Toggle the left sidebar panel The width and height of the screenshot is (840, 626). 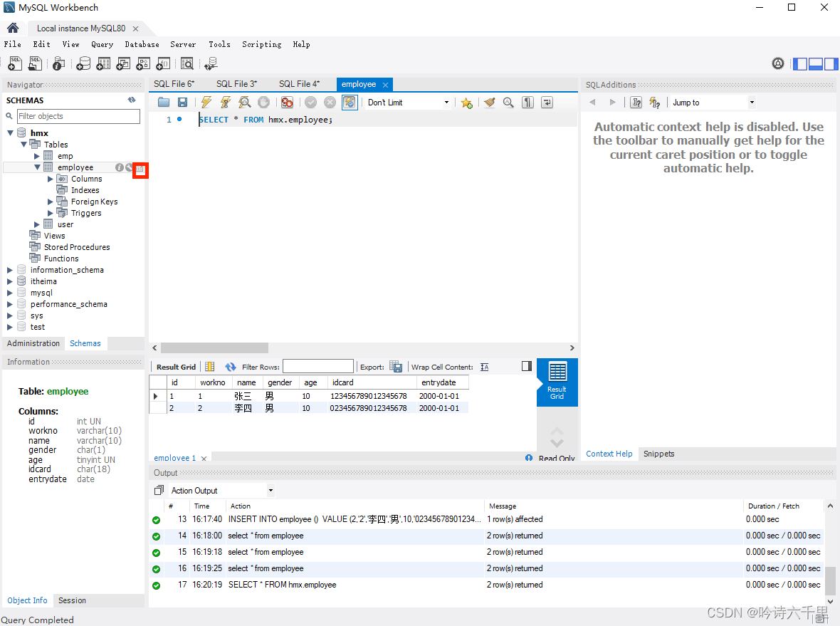point(800,64)
